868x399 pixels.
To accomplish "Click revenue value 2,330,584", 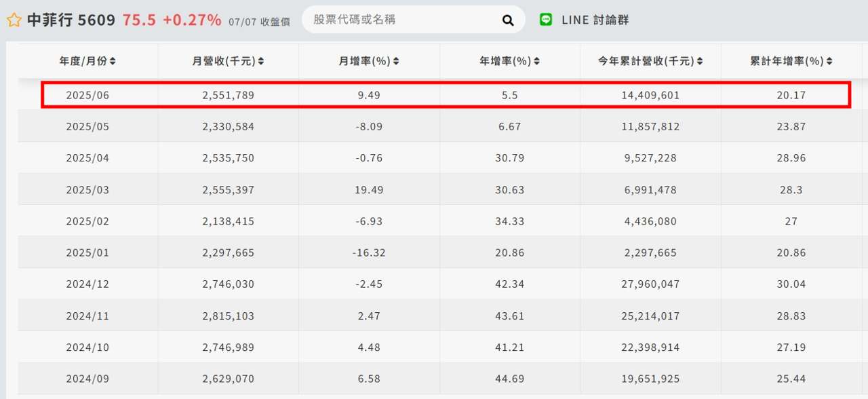I will point(228,127).
